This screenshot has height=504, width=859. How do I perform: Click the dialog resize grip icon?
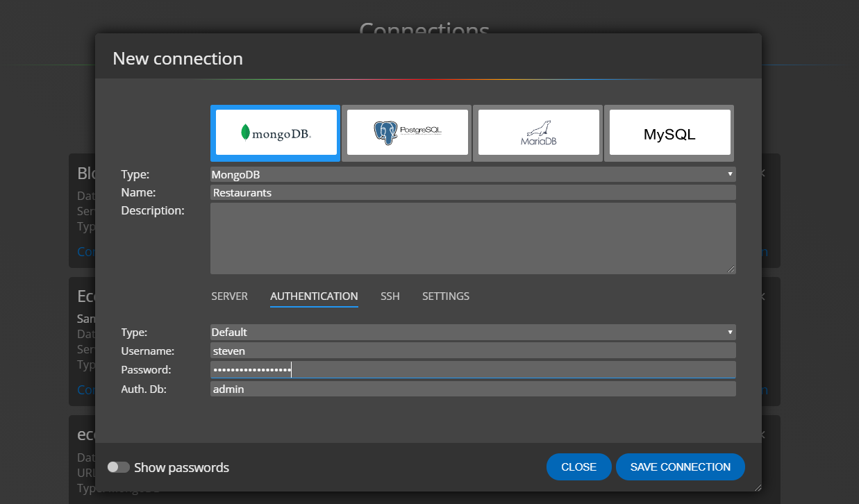(758, 488)
